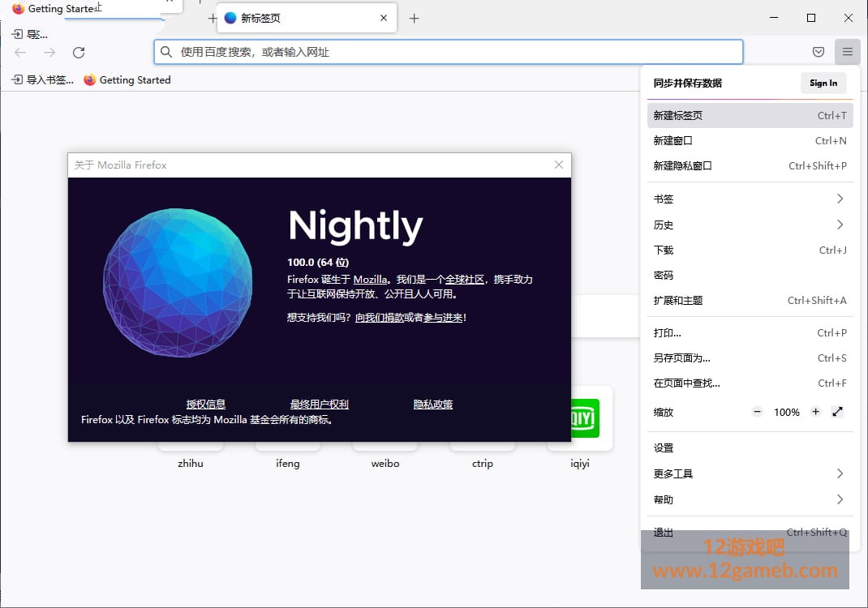Click the Nightly globe logo
The image size is (868, 608).
178,283
